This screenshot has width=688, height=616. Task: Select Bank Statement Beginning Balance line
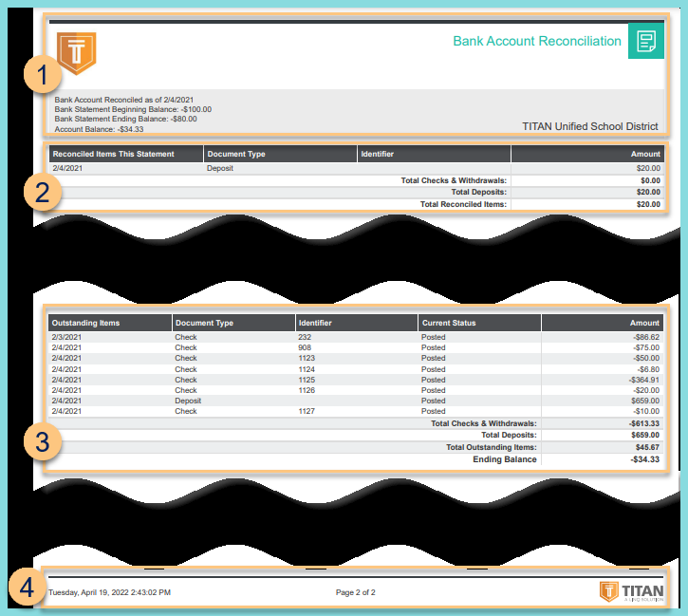click(x=133, y=109)
